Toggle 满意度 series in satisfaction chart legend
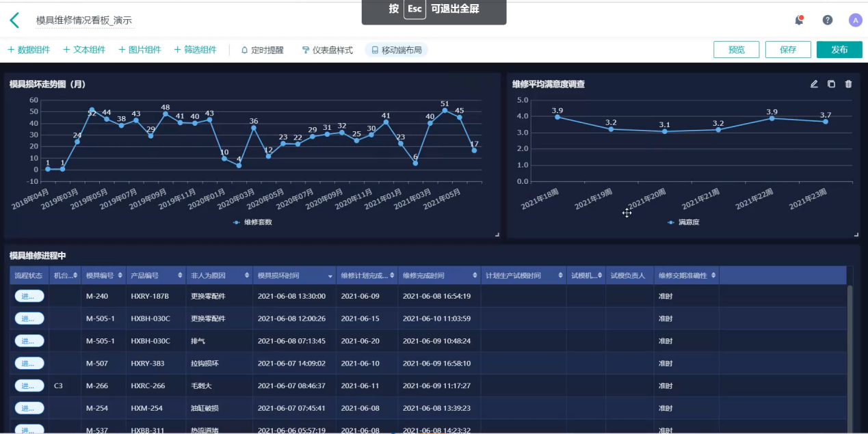This screenshot has height=434, width=868. click(684, 221)
